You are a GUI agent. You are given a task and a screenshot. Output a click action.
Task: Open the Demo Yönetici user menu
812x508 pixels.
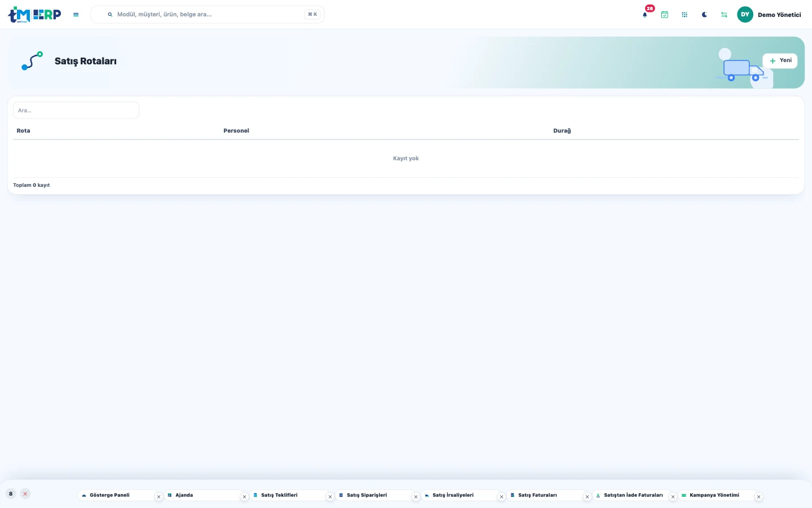click(x=779, y=15)
